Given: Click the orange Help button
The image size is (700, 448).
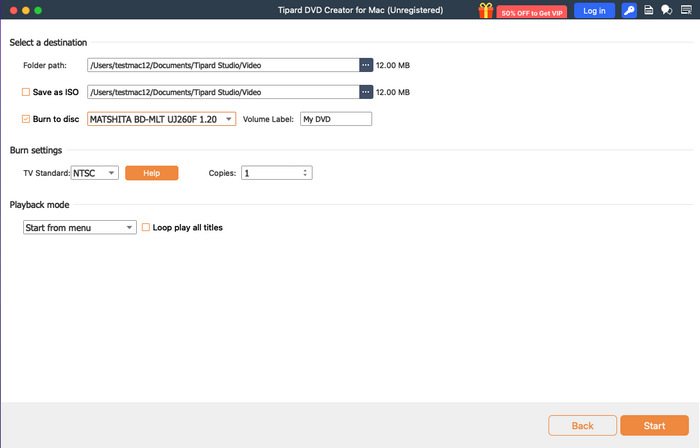Looking at the screenshot, I should pos(152,173).
